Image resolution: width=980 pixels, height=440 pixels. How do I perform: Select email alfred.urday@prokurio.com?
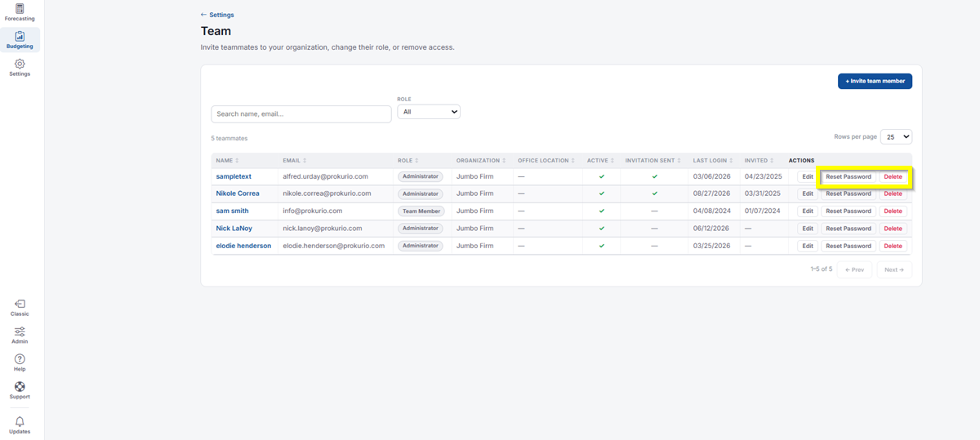(325, 176)
